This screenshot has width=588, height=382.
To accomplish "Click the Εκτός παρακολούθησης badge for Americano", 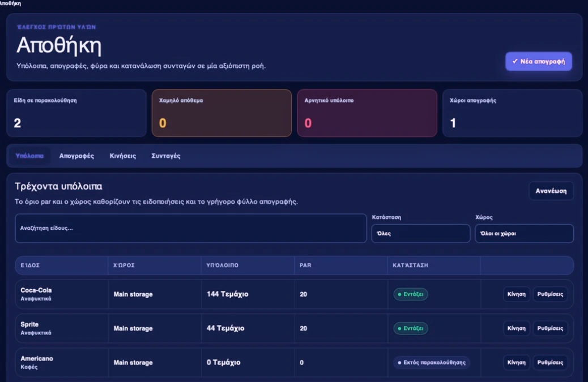I will [432, 363].
